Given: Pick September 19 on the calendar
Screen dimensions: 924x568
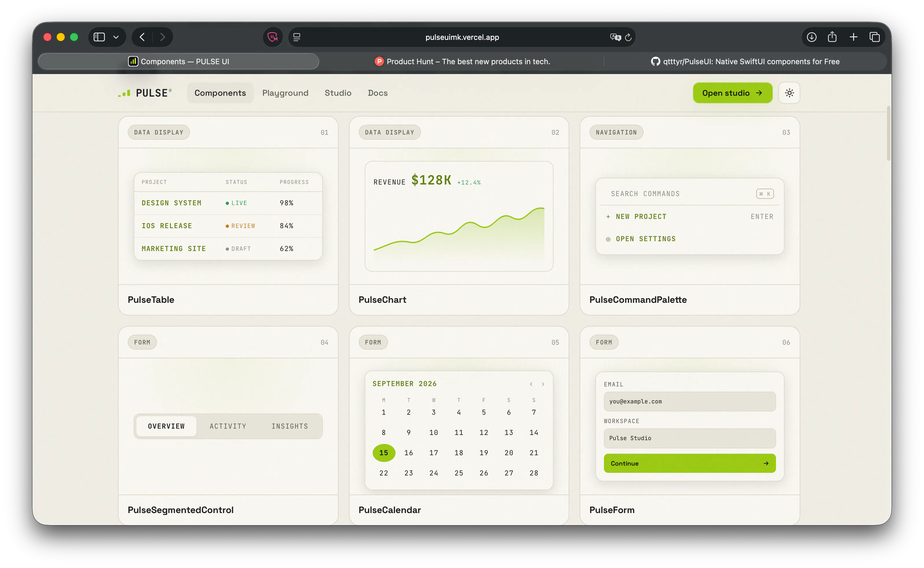Looking at the screenshot, I should (484, 453).
